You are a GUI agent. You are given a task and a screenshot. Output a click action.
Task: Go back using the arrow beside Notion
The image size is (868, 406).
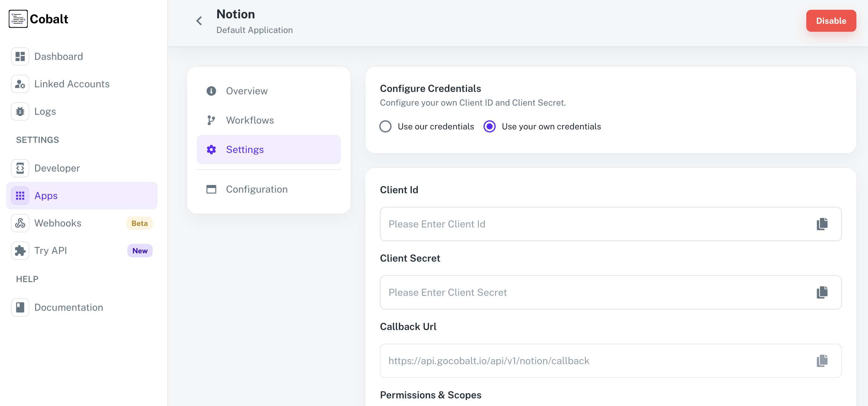199,21
